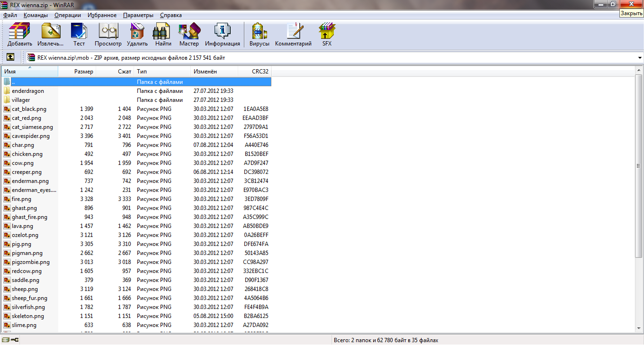The width and height of the screenshot is (644, 345).
Task: Open the Справка menu
Action: [x=171, y=15]
